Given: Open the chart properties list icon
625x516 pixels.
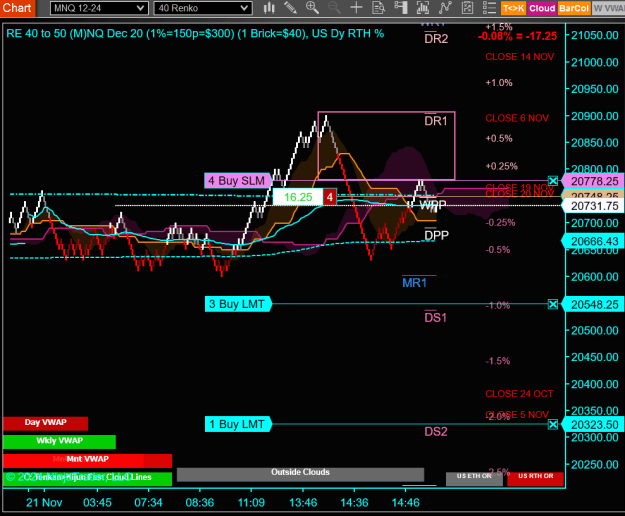Looking at the screenshot, I should [x=489, y=8].
